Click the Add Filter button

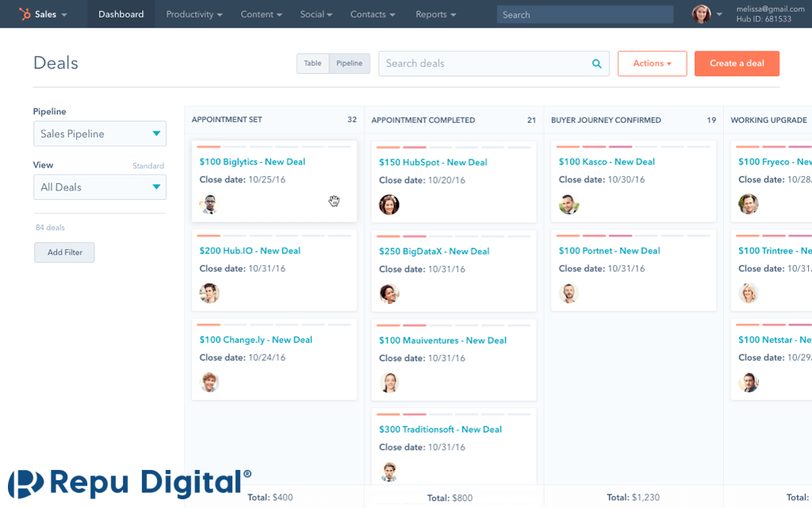(65, 252)
